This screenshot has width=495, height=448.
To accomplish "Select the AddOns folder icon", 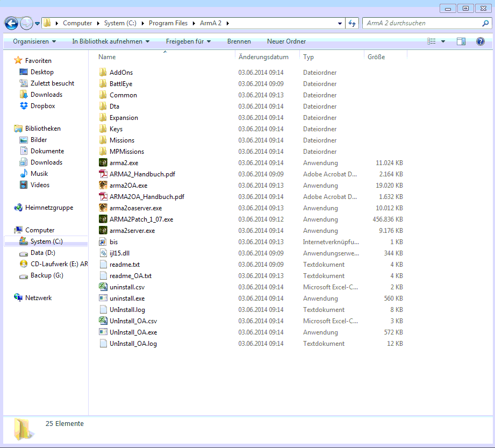I will click(103, 73).
